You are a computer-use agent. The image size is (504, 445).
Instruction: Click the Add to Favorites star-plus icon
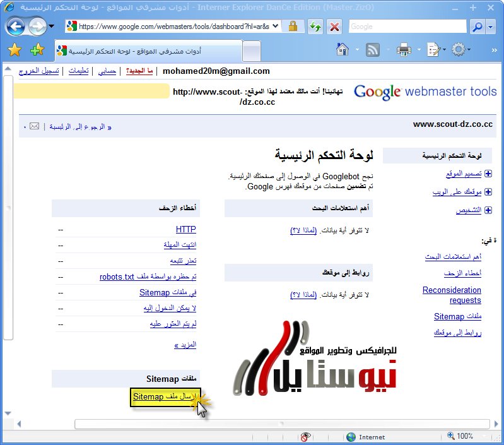(x=37, y=50)
